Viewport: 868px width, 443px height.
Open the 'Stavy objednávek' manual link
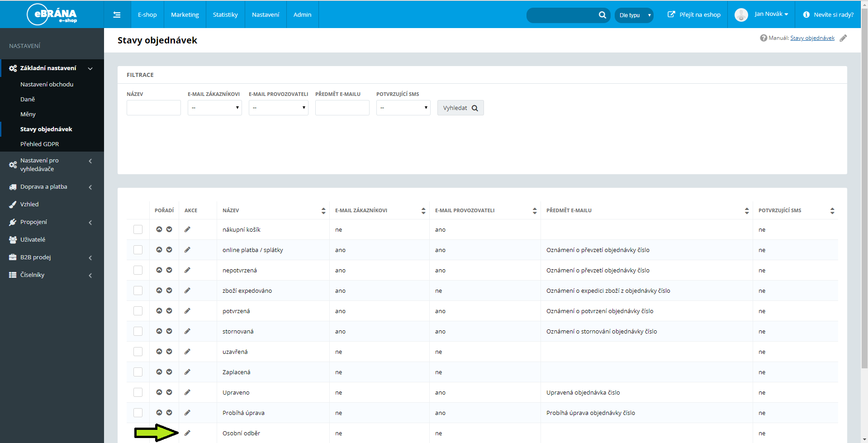tap(812, 38)
